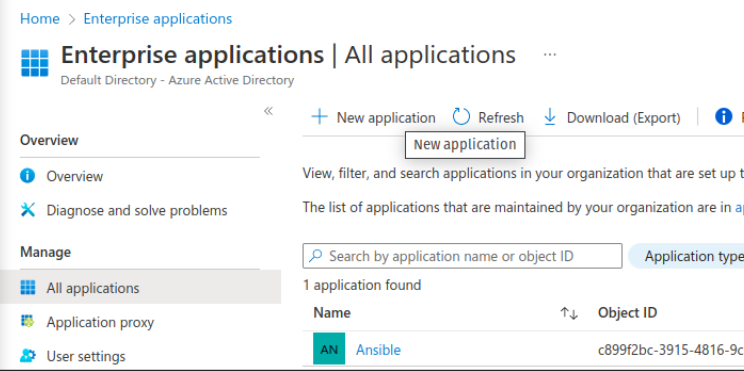
Task: Click the Ansible object ID value
Action: 670,350
